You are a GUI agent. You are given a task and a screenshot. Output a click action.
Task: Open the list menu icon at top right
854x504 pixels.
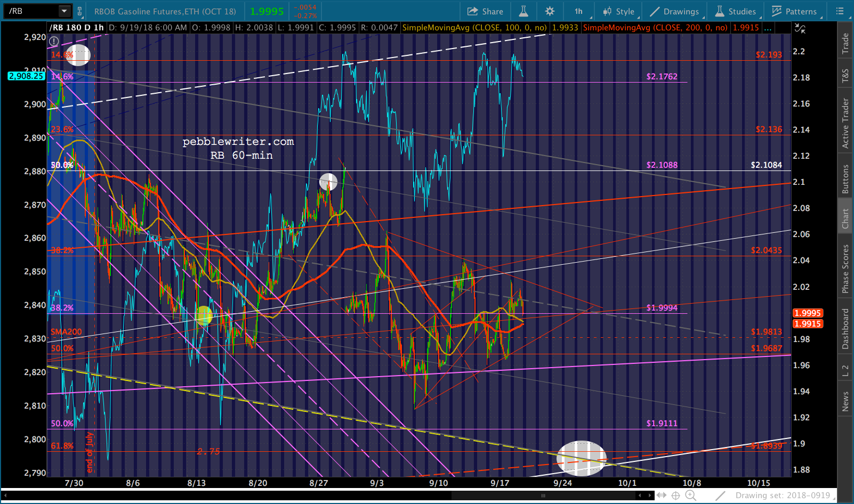coord(840,11)
